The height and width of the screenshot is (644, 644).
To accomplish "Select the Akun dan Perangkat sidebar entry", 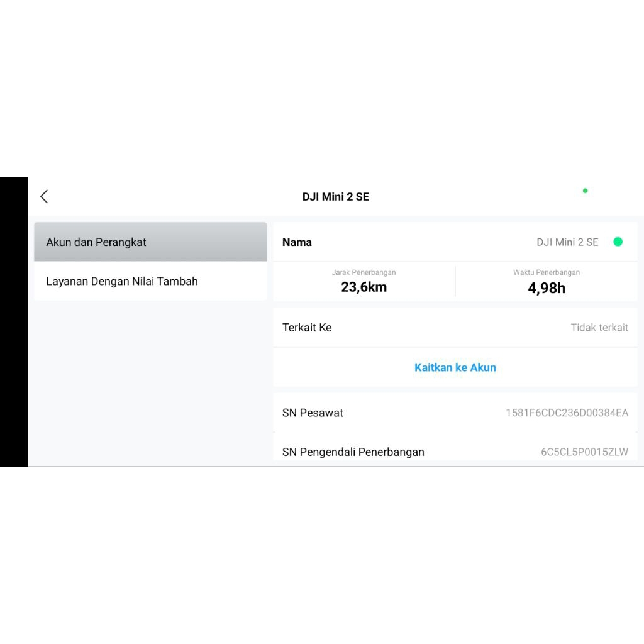I will coord(150,241).
